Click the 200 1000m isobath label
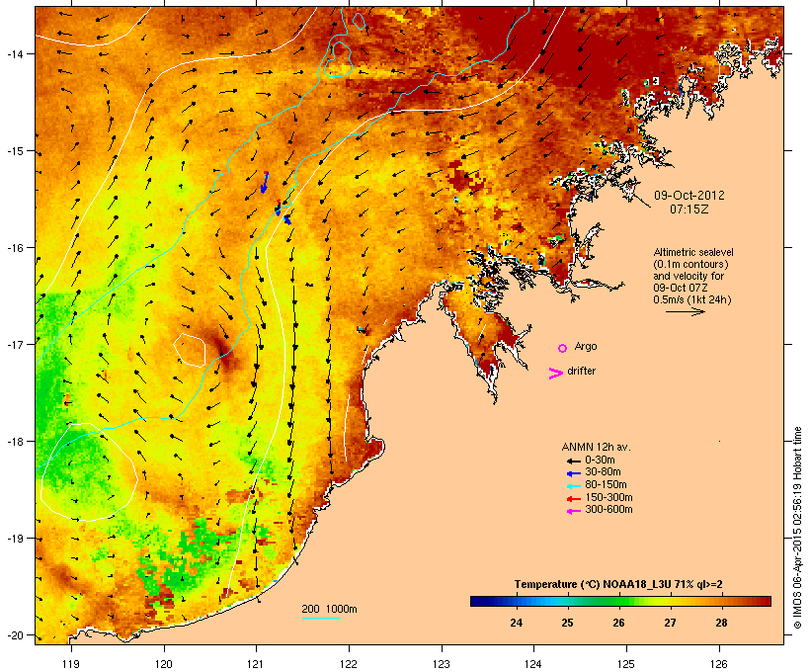This screenshot has width=810, height=672. coord(329,609)
